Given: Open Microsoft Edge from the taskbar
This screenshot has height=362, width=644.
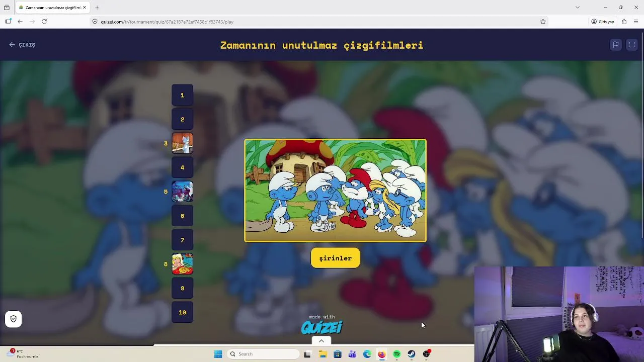Looking at the screenshot, I should point(367,354).
